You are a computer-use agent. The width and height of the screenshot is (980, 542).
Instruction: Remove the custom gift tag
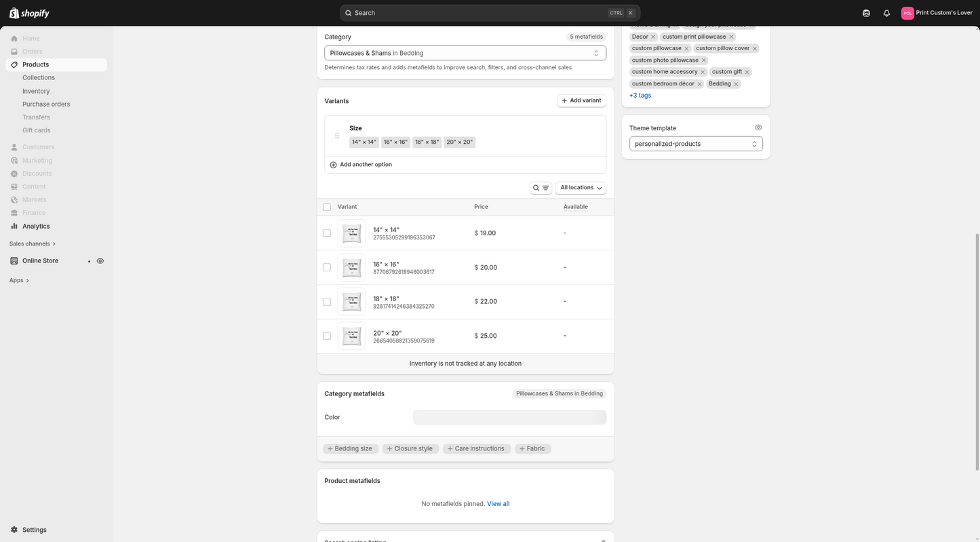tap(747, 72)
